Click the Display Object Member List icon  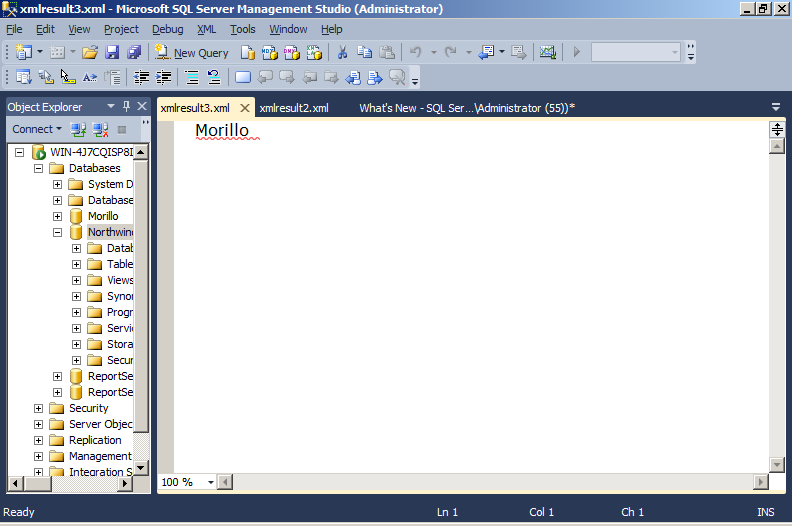click(x=23, y=77)
